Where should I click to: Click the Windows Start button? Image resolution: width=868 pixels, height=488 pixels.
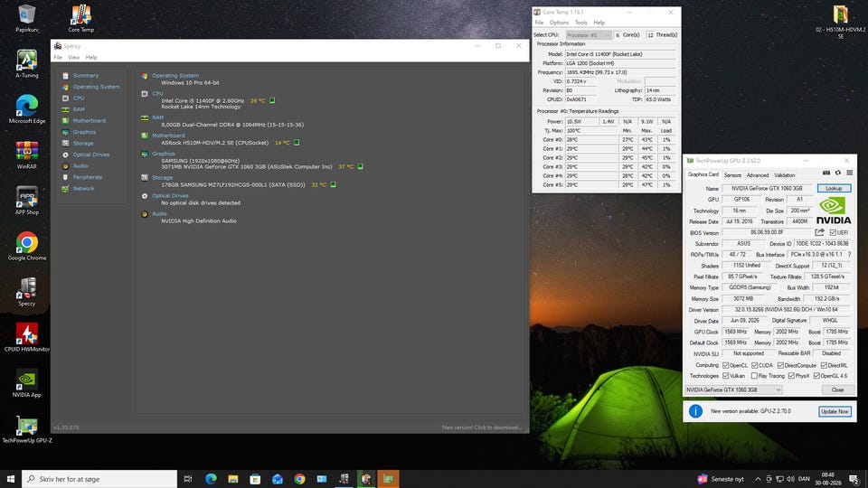pos(11,479)
